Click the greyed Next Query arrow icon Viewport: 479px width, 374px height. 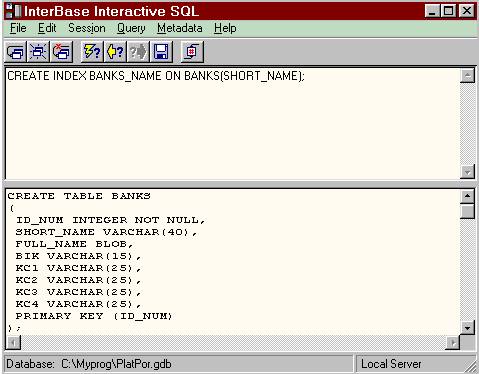pos(138,52)
